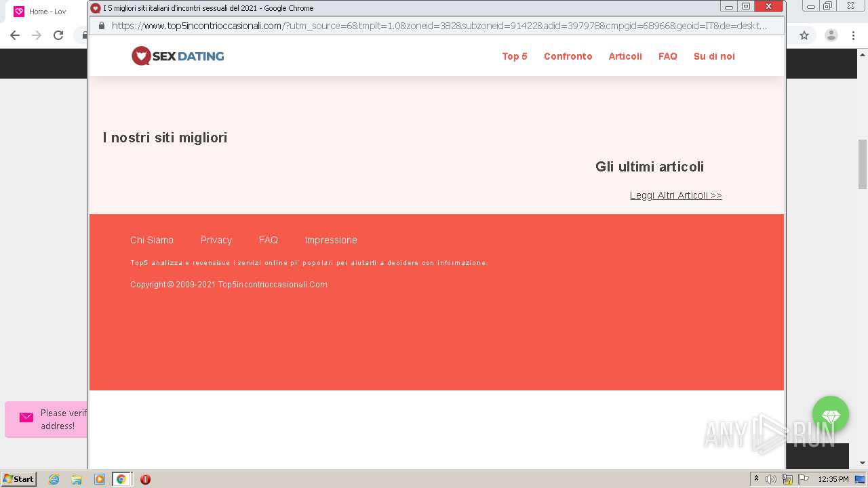Follow the Leggi Altri Articoli link
Screen dimensions: 868x488
pos(675,195)
